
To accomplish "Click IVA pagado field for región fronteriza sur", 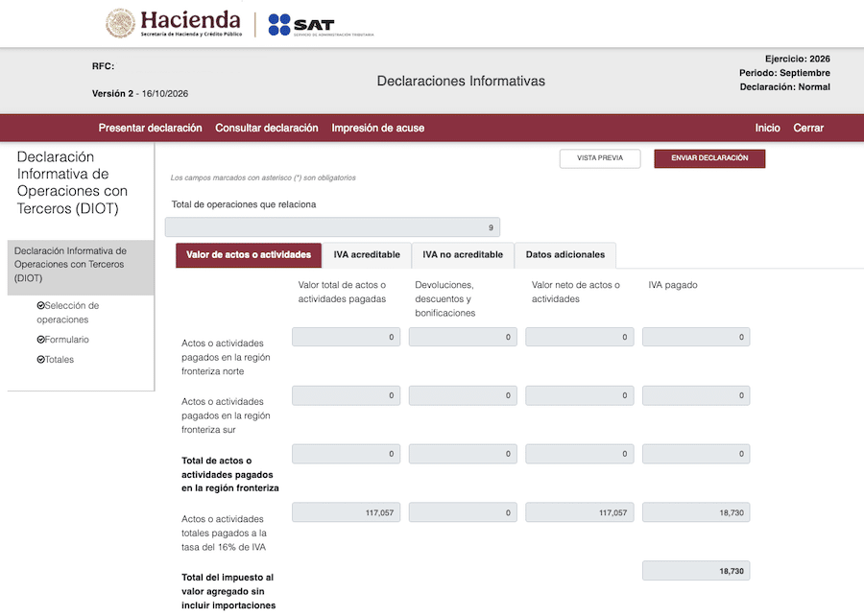I will pos(696,395).
